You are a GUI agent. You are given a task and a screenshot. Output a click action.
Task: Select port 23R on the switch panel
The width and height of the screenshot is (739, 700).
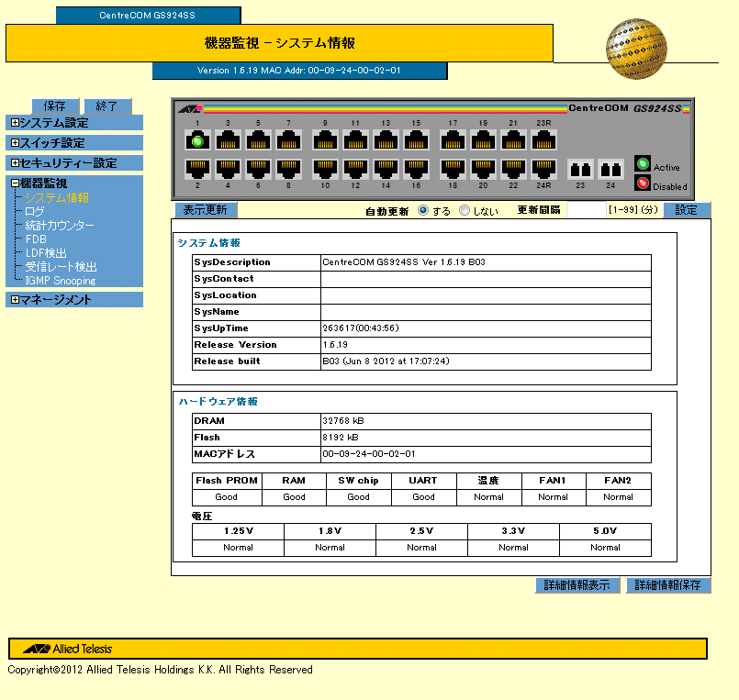[x=543, y=140]
